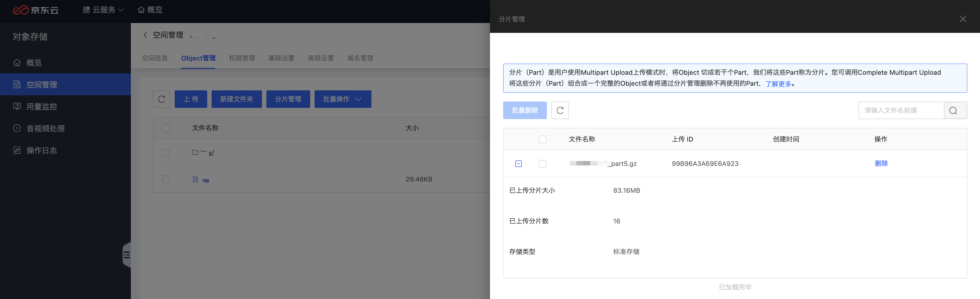Click the 文件名称 header in 分片 table
980x299 pixels.
pos(582,139)
